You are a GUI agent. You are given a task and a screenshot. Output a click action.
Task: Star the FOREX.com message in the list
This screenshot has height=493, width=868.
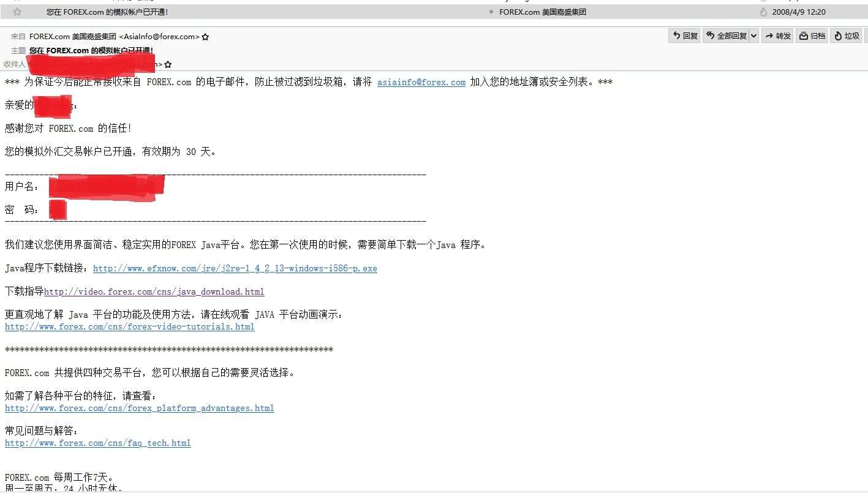(x=17, y=12)
